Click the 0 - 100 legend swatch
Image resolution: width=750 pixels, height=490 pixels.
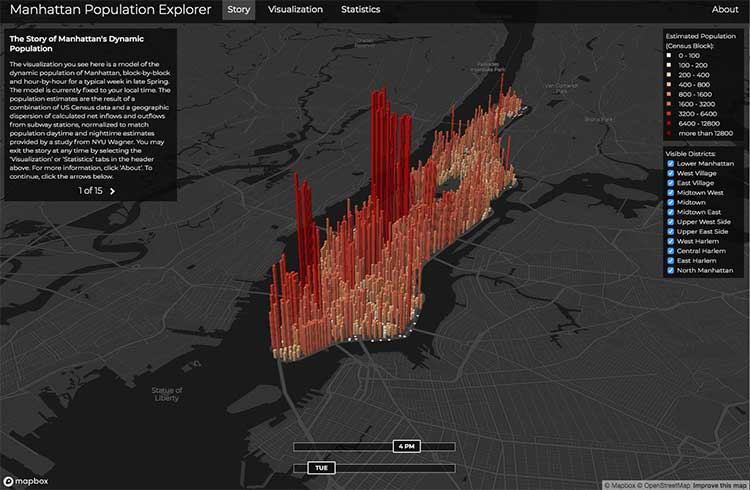(669, 56)
